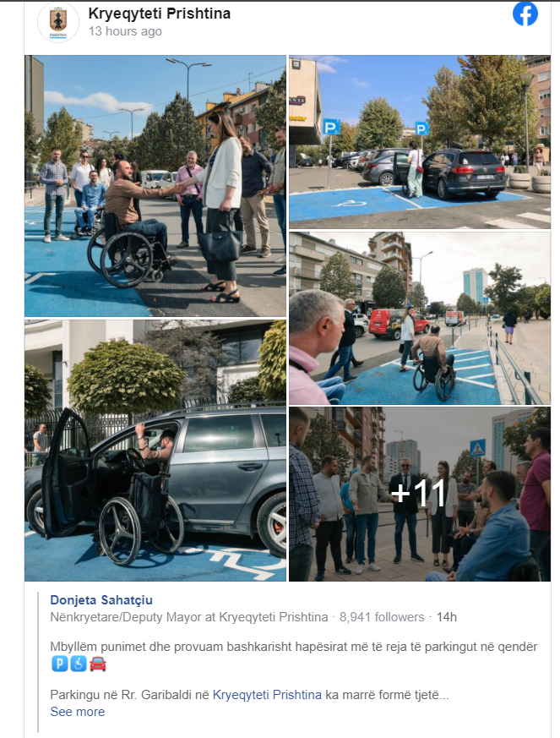Open the handshake wheelchair photo
The height and width of the screenshot is (738, 560).
point(155,186)
